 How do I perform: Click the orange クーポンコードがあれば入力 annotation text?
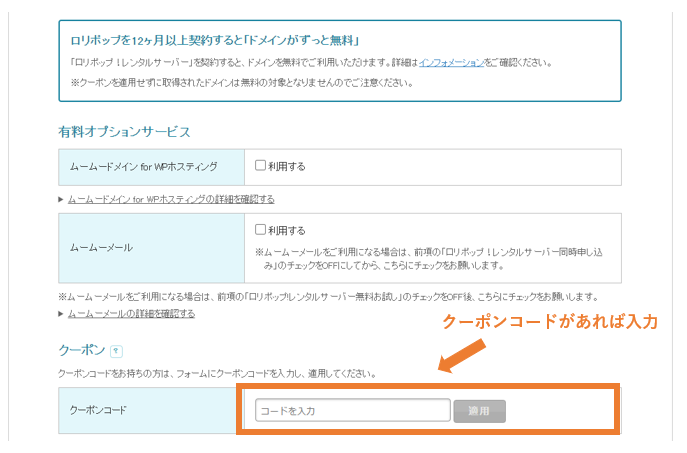pyautogui.click(x=550, y=322)
